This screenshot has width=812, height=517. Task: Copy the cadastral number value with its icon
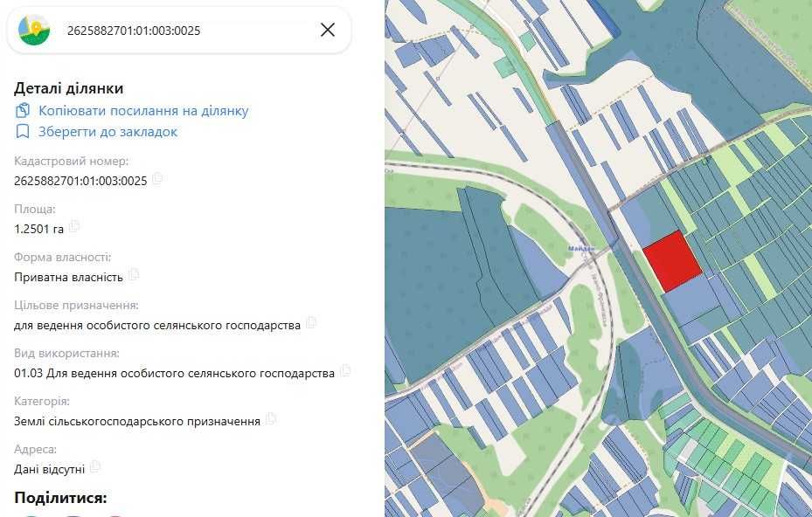157,178
